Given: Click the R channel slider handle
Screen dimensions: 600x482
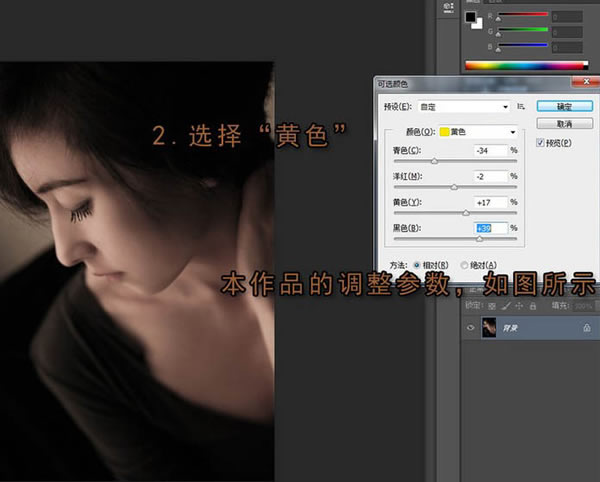Looking at the screenshot, I should tap(498, 19).
